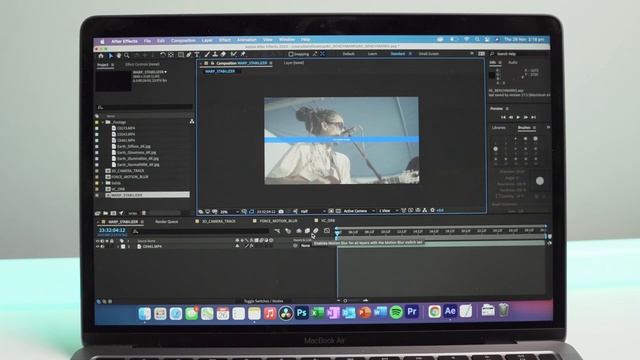640x360 pixels.
Task: Switch to the 3D_CAMERA_TRACK timeline tab
Action: pyautogui.click(x=219, y=221)
